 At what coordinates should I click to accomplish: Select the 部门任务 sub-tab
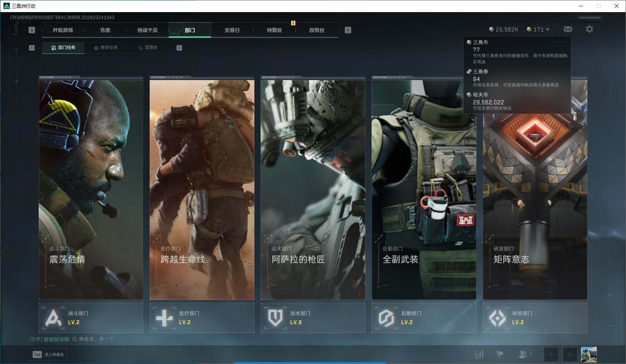pyautogui.click(x=63, y=48)
